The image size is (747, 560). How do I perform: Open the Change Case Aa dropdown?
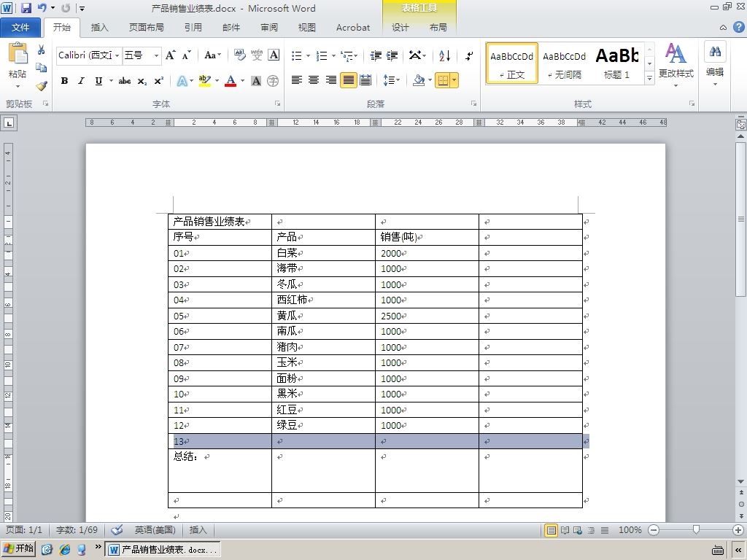point(212,55)
